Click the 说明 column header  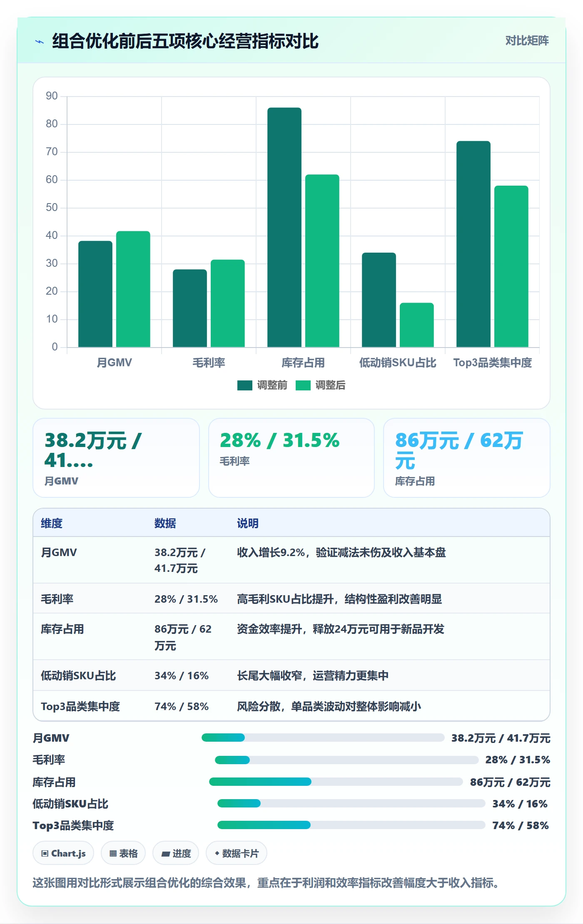pos(248,523)
